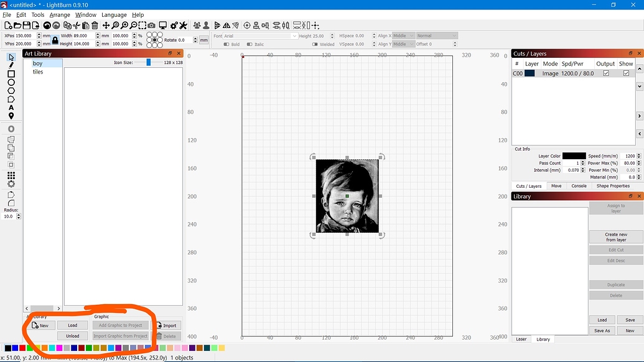The width and height of the screenshot is (644, 362).
Task: Click Art Library Load button
Action: pyautogui.click(x=72, y=325)
